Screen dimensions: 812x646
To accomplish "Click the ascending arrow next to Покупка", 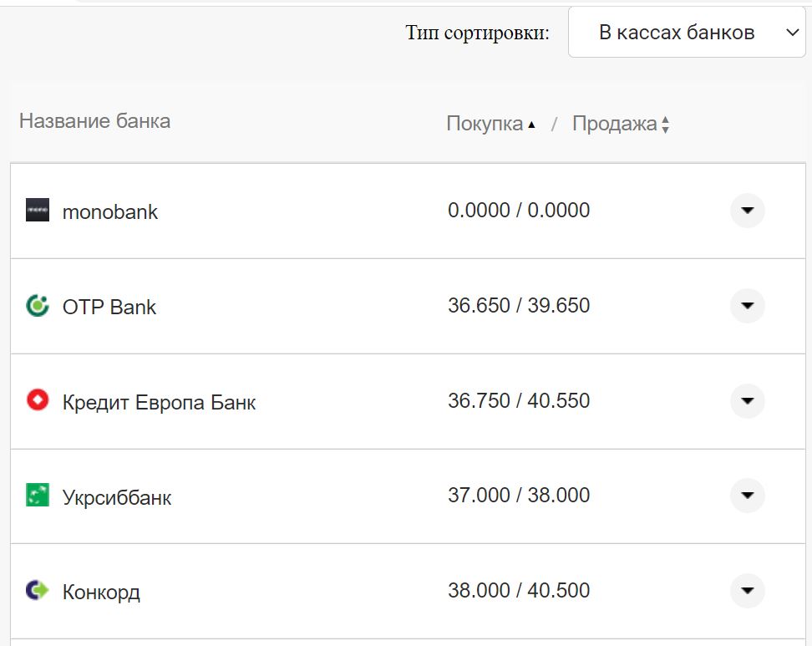I will [532, 123].
